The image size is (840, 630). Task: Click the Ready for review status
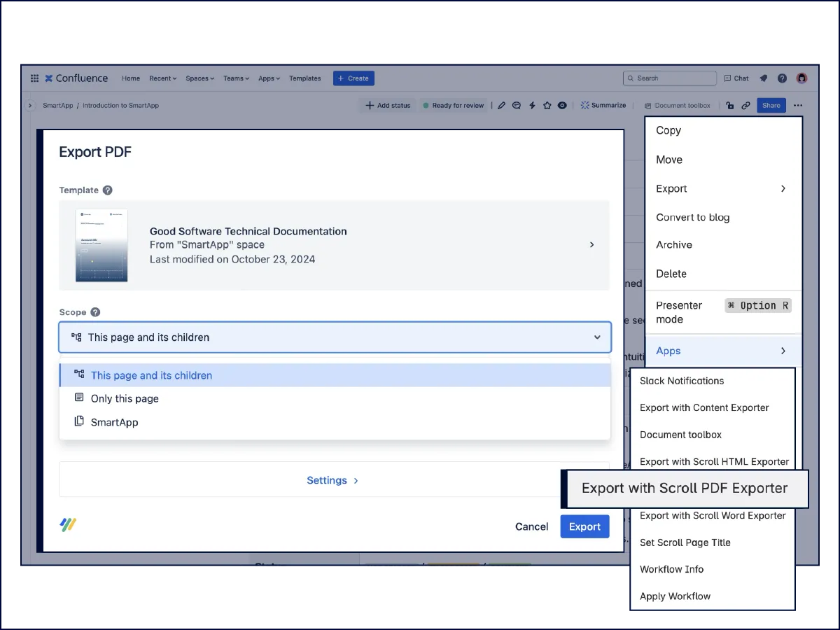(454, 106)
